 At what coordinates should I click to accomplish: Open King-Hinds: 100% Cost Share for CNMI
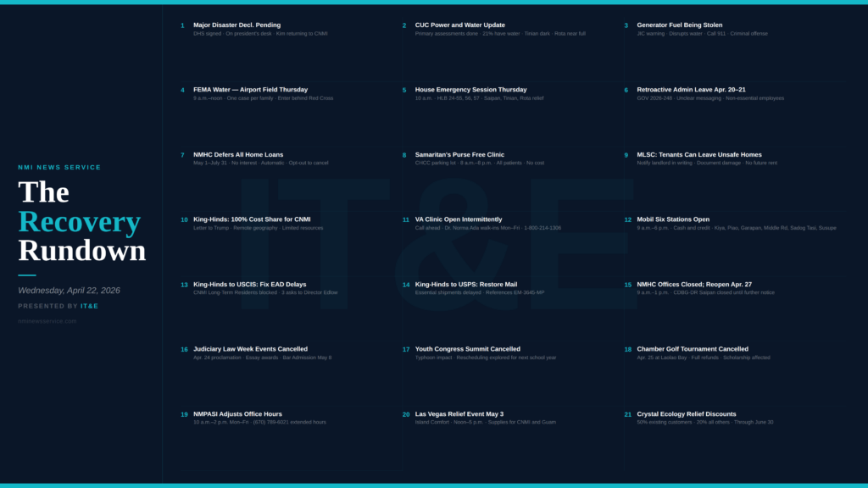(252, 219)
